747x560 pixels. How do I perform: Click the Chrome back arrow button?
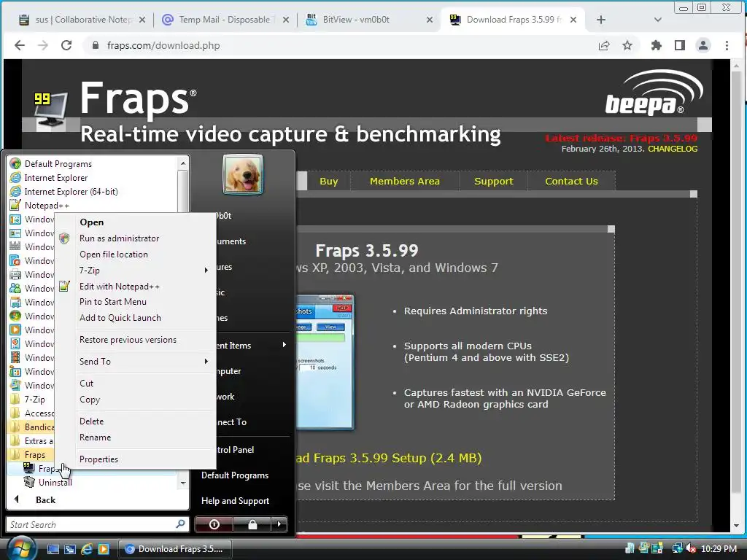coord(20,45)
